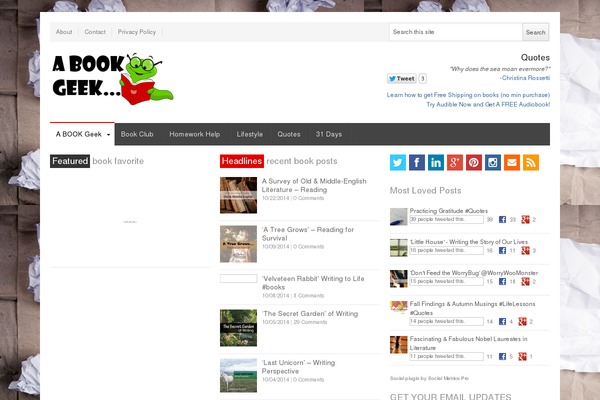600x400 pixels.
Task: Click the Tweet button
Action: coord(402,78)
